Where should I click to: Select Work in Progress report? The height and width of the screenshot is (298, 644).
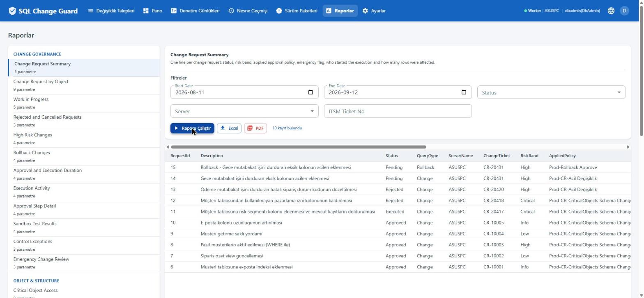(84, 103)
